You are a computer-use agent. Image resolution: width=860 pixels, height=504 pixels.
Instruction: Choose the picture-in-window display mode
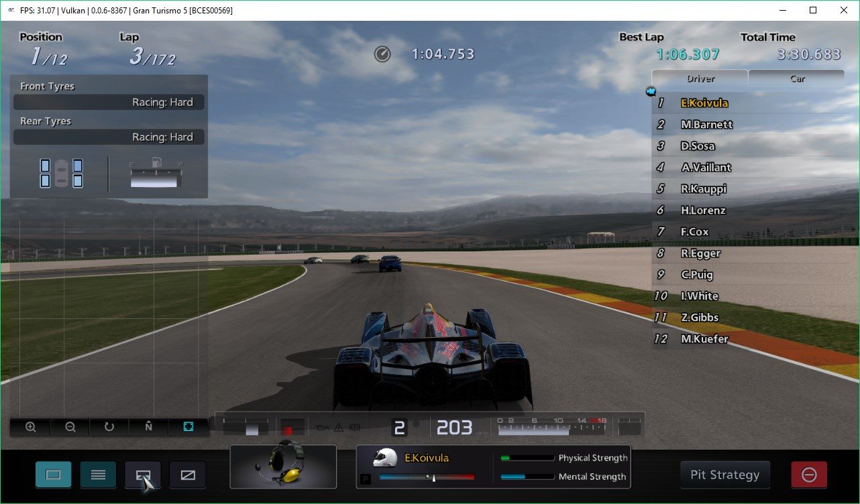[143, 475]
